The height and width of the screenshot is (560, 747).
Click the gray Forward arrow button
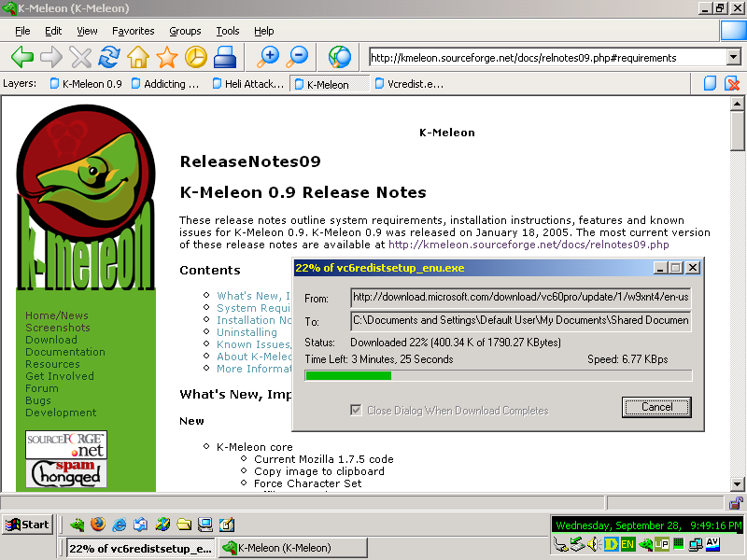51,58
